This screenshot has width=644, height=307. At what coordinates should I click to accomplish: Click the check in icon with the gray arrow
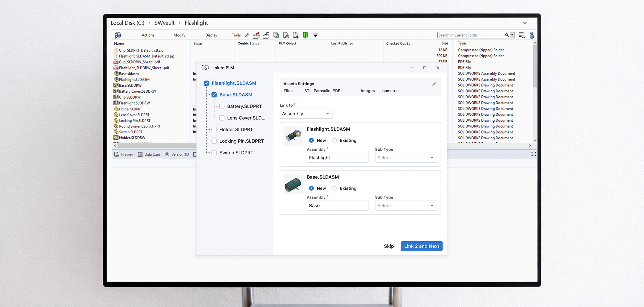pyautogui.click(x=266, y=35)
